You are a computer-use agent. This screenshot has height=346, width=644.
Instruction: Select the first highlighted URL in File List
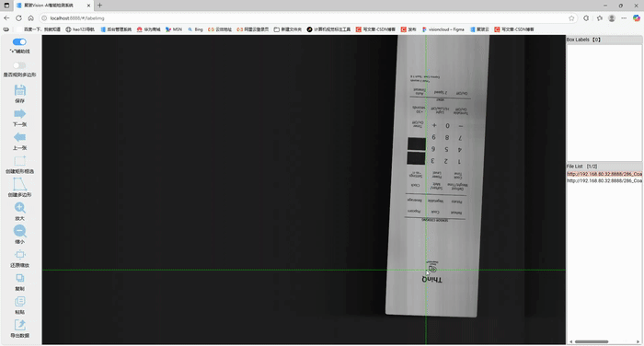click(x=604, y=174)
